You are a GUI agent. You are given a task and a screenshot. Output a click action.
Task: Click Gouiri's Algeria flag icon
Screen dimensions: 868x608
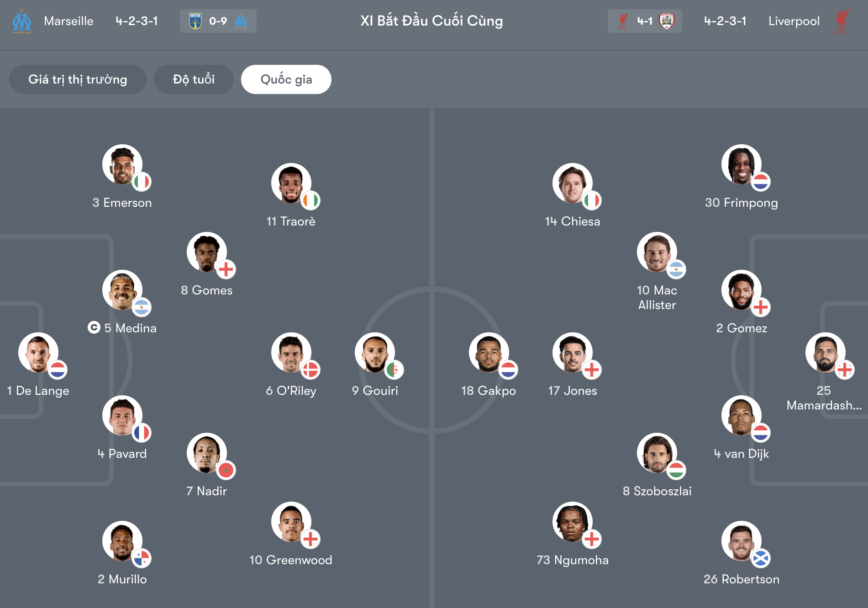(x=394, y=370)
